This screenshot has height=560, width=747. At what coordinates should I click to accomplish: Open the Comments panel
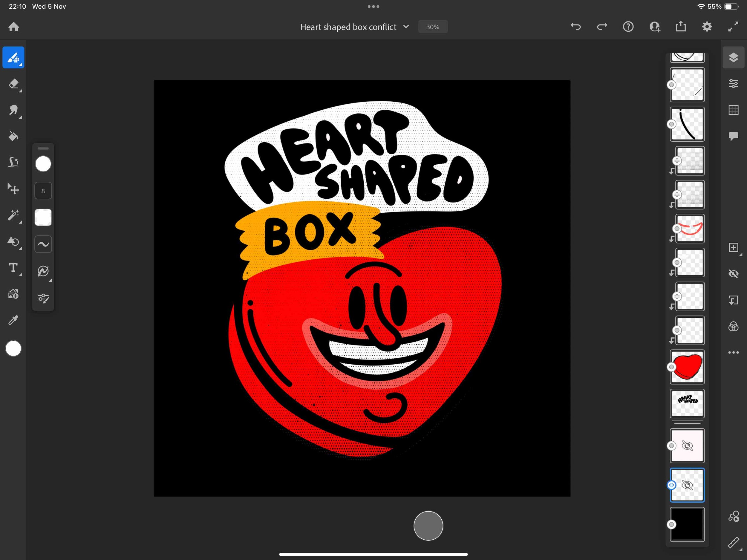734,136
